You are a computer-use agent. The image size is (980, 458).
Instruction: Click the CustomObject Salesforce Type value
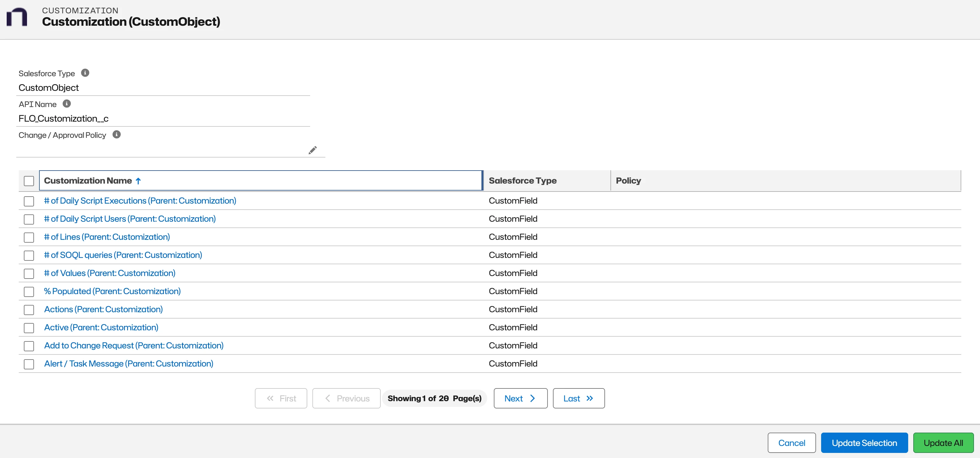click(x=49, y=87)
